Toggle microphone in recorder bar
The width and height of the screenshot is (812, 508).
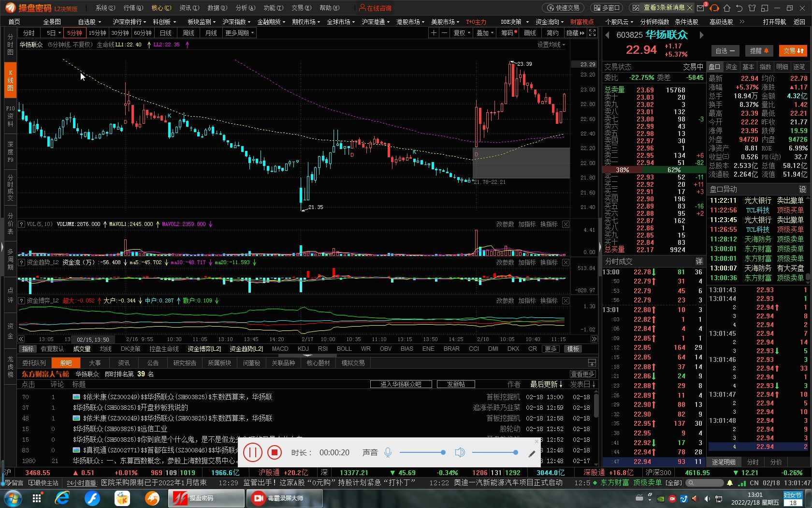pos(388,452)
